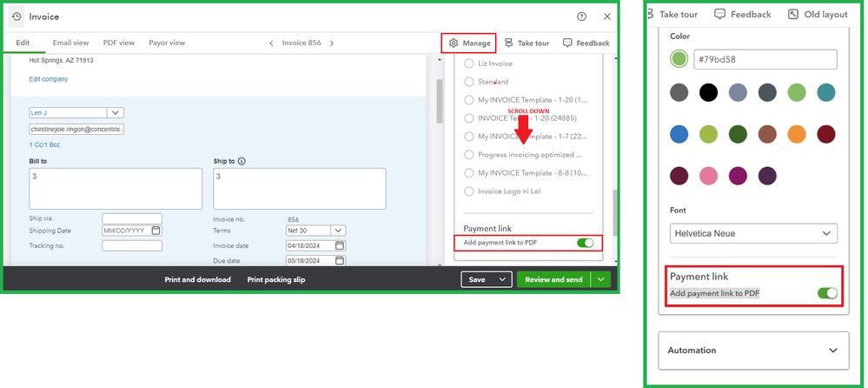Screen dimensions: 868x388
Task: Open Feedback in invoice header
Action: pos(586,43)
